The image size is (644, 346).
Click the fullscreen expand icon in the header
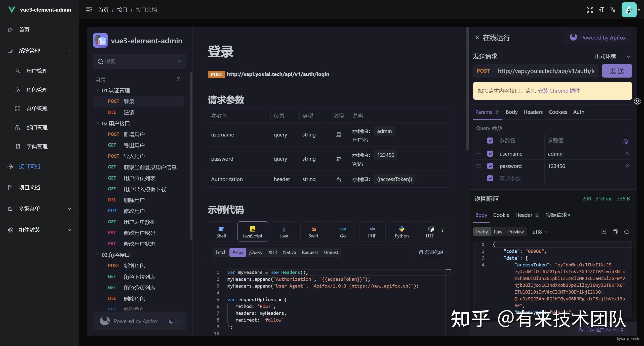(x=590, y=10)
